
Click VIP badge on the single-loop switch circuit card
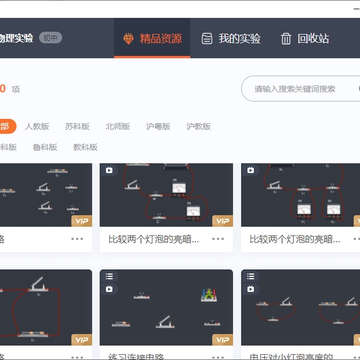click(x=82, y=340)
